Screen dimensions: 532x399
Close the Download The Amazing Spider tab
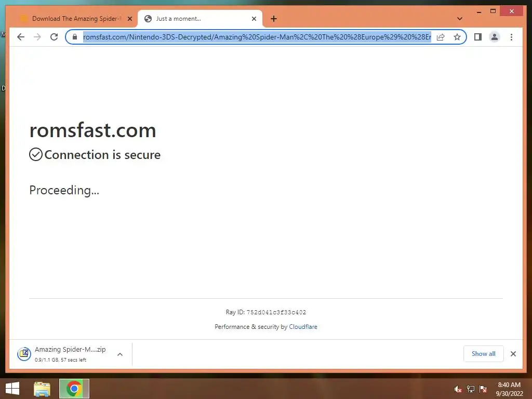[129, 19]
